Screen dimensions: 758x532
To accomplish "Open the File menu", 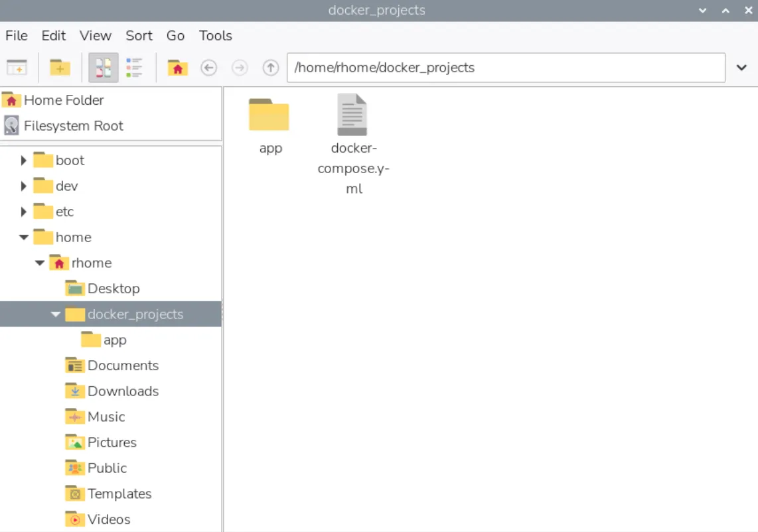I will pyautogui.click(x=17, y=36).
